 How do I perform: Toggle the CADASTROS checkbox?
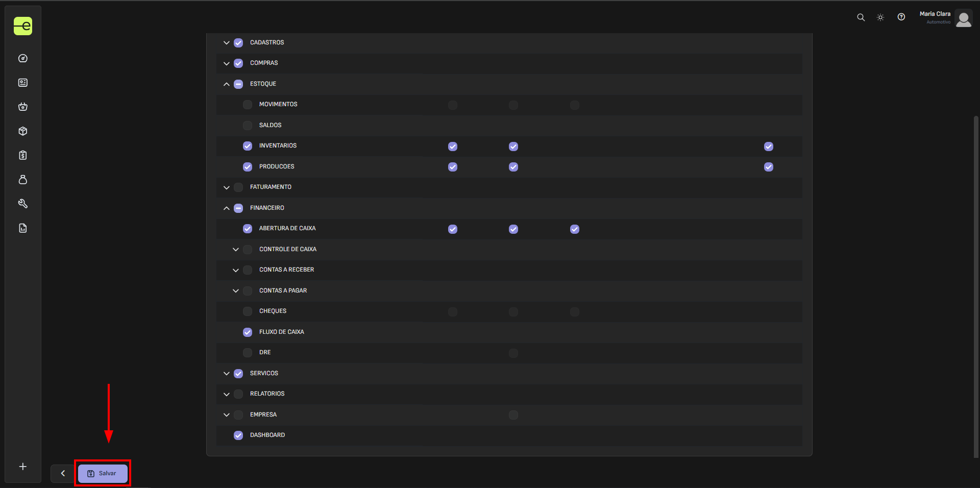pos(238,43)
